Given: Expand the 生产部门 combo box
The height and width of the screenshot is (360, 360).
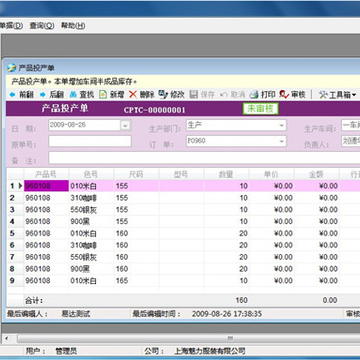Looking at the screenshot, I should (281, 125).
